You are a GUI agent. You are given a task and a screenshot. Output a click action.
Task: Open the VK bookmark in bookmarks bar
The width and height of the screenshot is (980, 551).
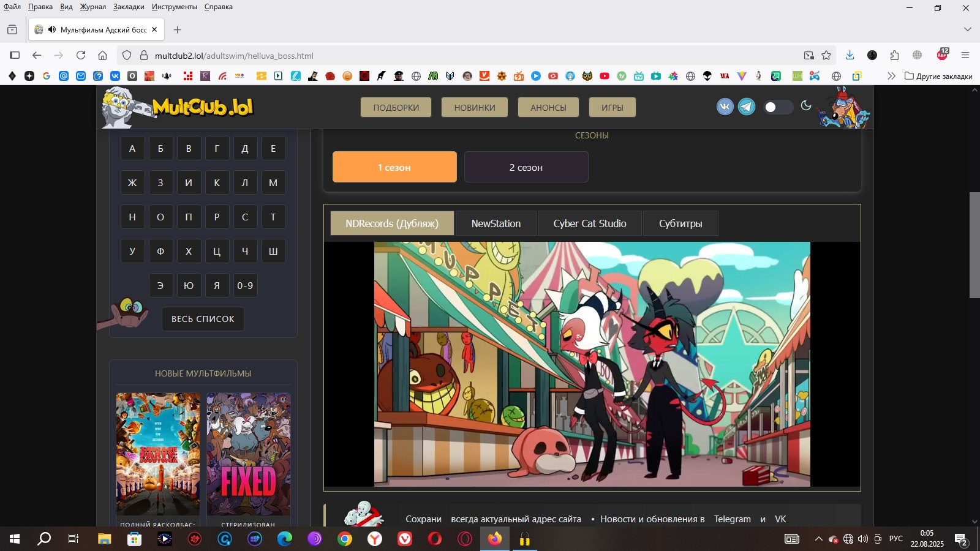coord(115,76)
